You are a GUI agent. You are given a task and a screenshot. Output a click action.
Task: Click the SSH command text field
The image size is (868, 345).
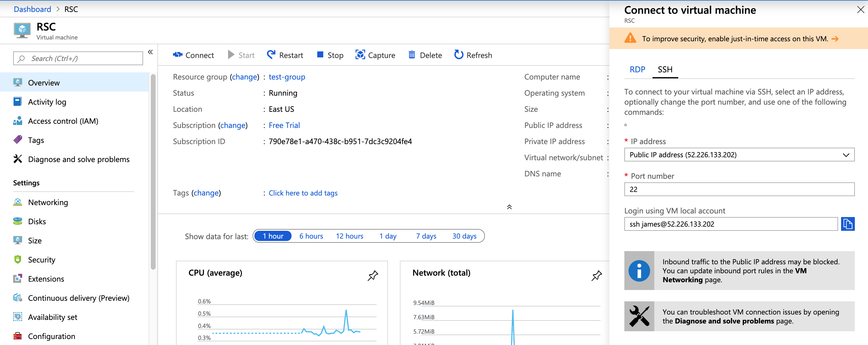(731, 224)
